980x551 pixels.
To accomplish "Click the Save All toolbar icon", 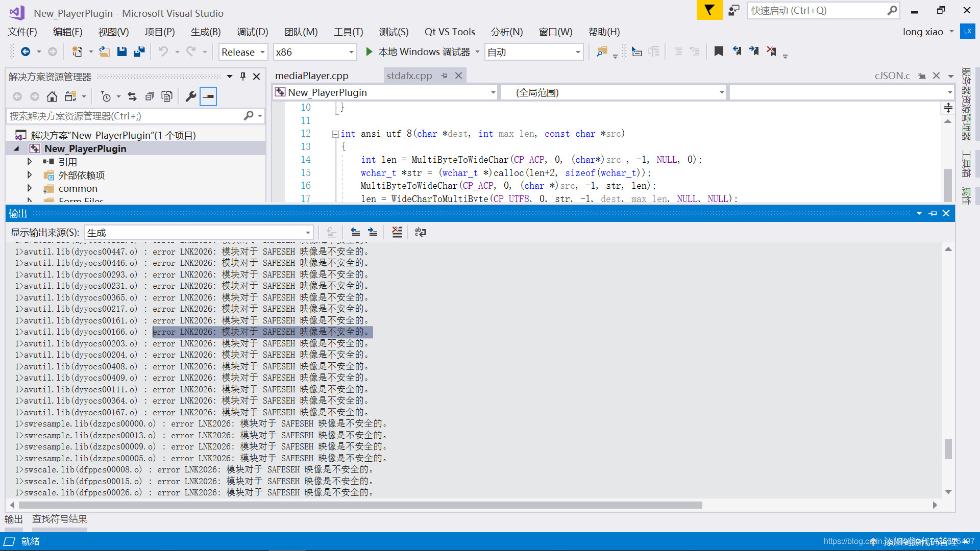I will [x=139, y=52].
